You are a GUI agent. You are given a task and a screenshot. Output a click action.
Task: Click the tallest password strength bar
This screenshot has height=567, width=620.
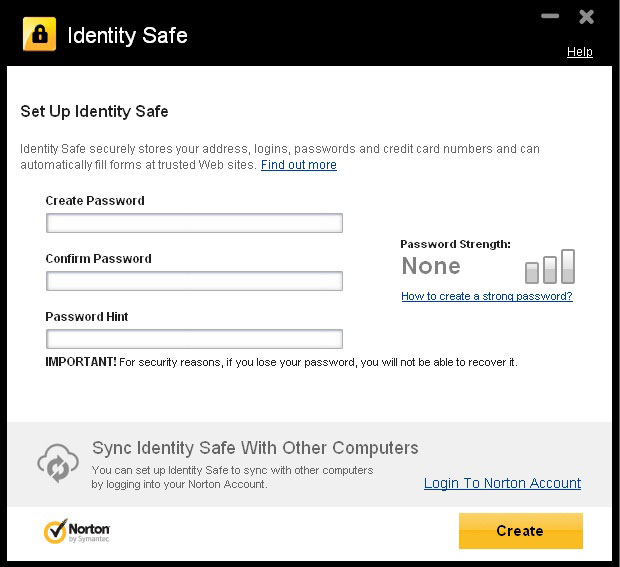(568, 266)
